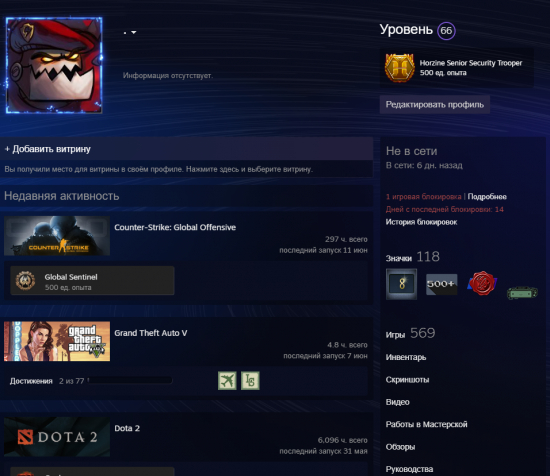550x476 pixels.
Task: Open the years of service badge
Action: pyautogui.click(x=402, y=284)
